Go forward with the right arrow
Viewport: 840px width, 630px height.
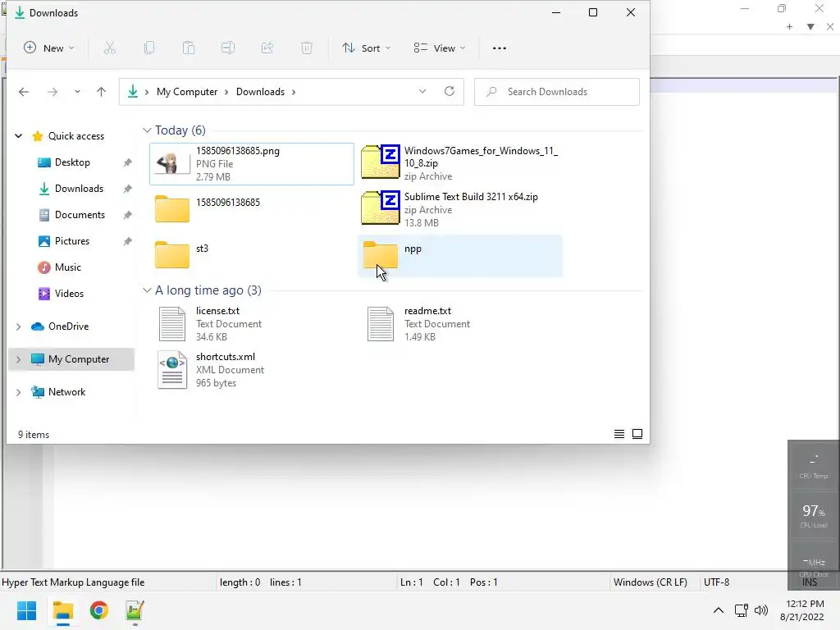click(52, 92)
